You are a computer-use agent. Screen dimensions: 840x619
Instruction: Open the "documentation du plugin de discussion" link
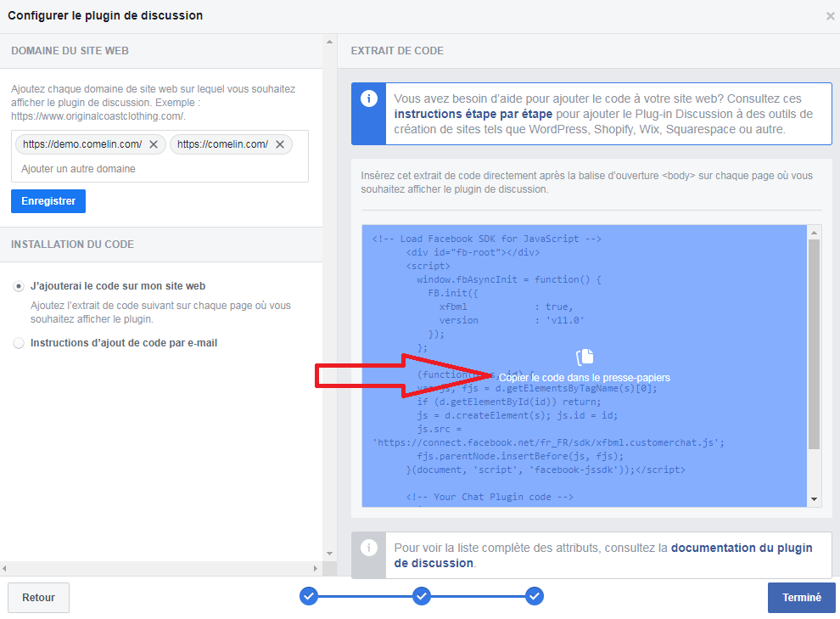pyautogui.click(x=603, y=555)
